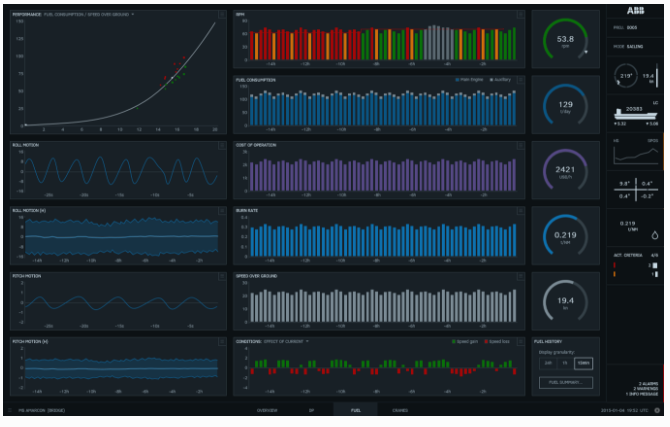Switch to the Cranes tab

[x=399, y=410]
